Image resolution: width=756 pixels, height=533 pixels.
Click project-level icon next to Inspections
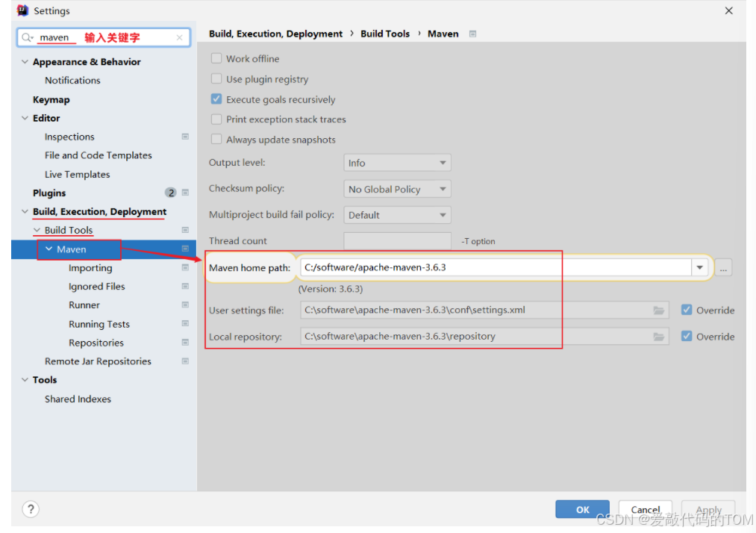tap(185, 137)
